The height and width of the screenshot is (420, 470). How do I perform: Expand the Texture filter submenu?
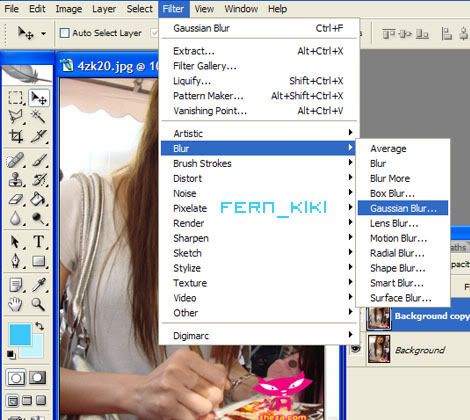257,283
